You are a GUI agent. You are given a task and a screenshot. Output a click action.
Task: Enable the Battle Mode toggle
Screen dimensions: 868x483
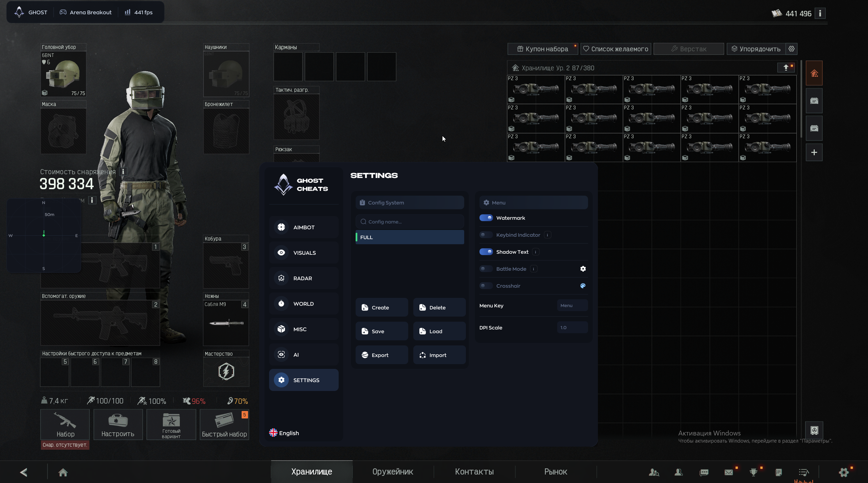pyautogui.click(x=486, y=269)
